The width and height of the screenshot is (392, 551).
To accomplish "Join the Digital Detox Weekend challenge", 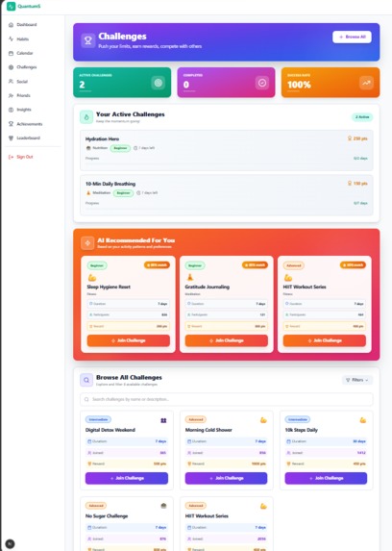I will (127, 478).
